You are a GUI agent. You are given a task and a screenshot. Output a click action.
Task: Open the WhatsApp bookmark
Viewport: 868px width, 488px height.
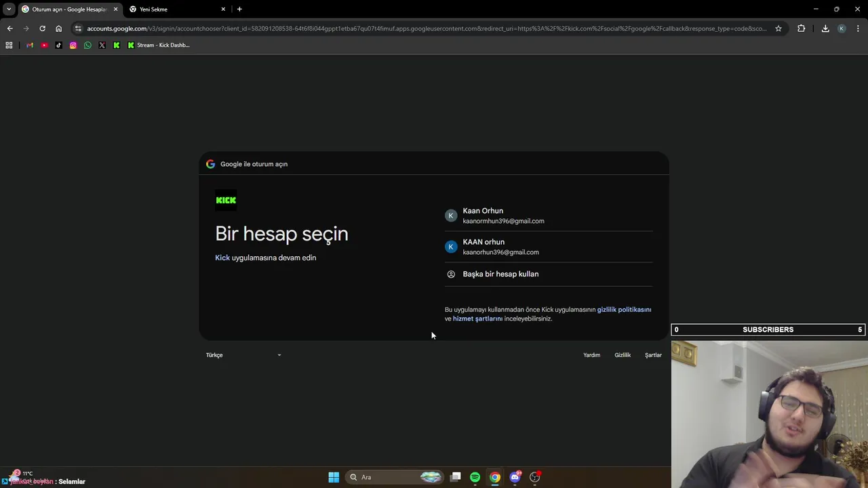[87, 45]
